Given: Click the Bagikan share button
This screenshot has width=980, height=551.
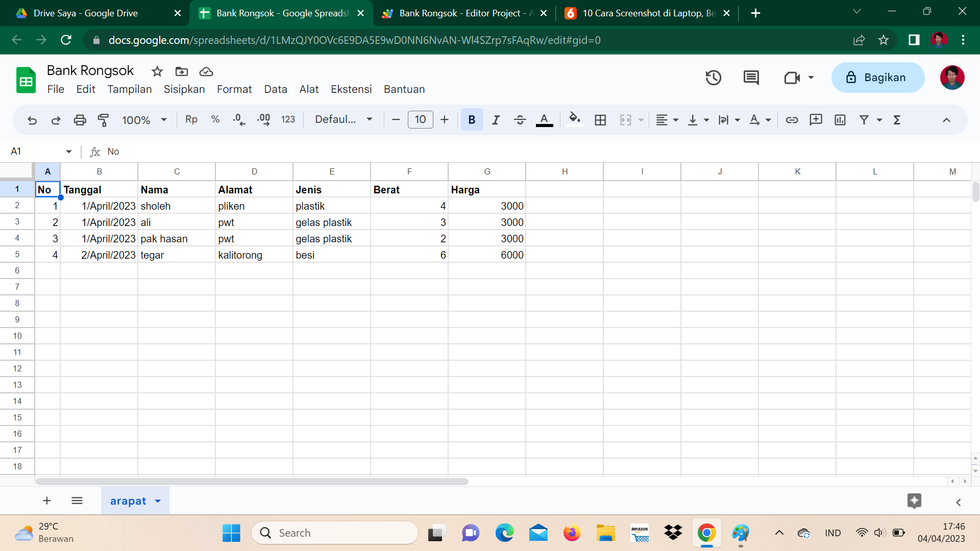Looking at the screenshot, I should (877, 78).
